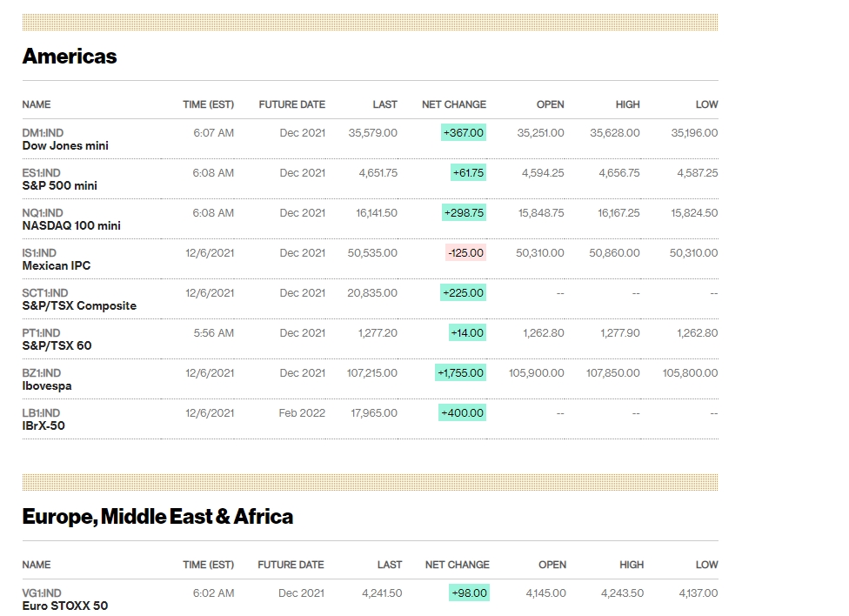Click the Ibovespa high value 107,850.00

[x=613, y=374]
